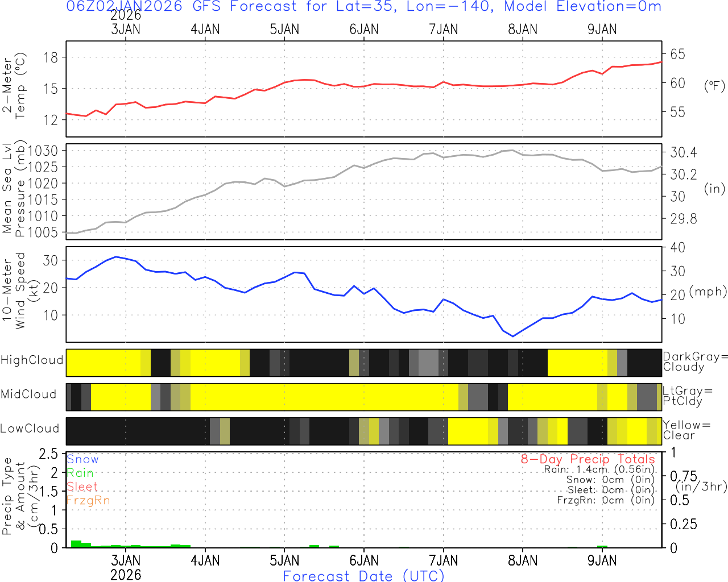
Task: Click the blue Snow legend label
Action: (x=82, y=459)
